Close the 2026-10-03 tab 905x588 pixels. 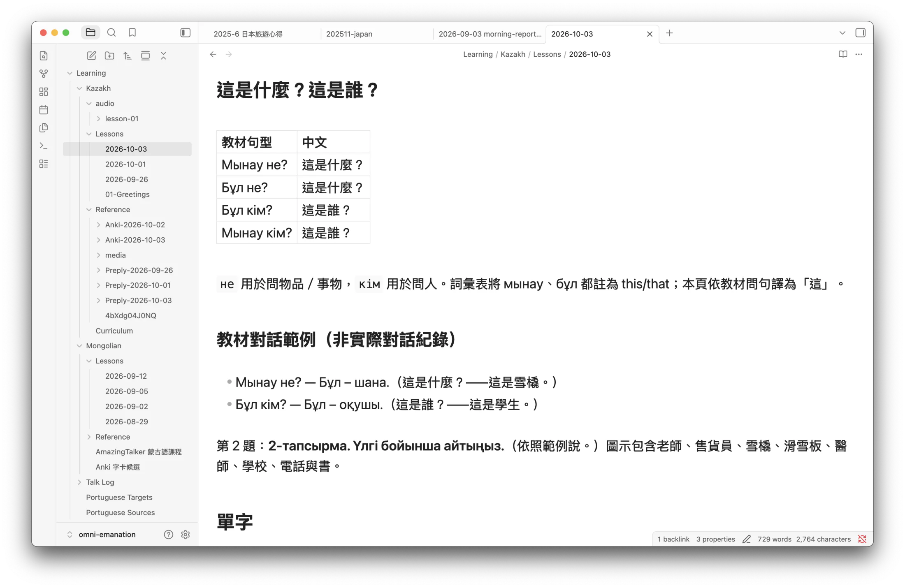[650, 34]
